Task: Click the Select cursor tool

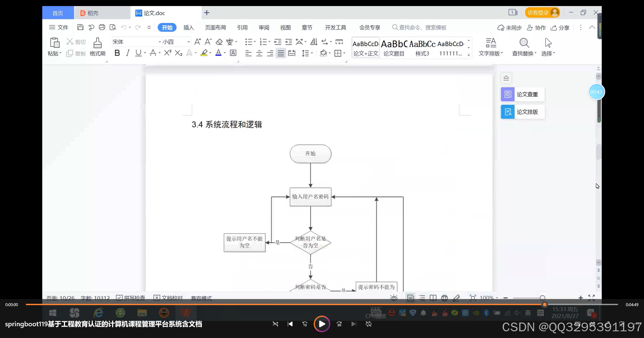Action: tap(548, 47)
